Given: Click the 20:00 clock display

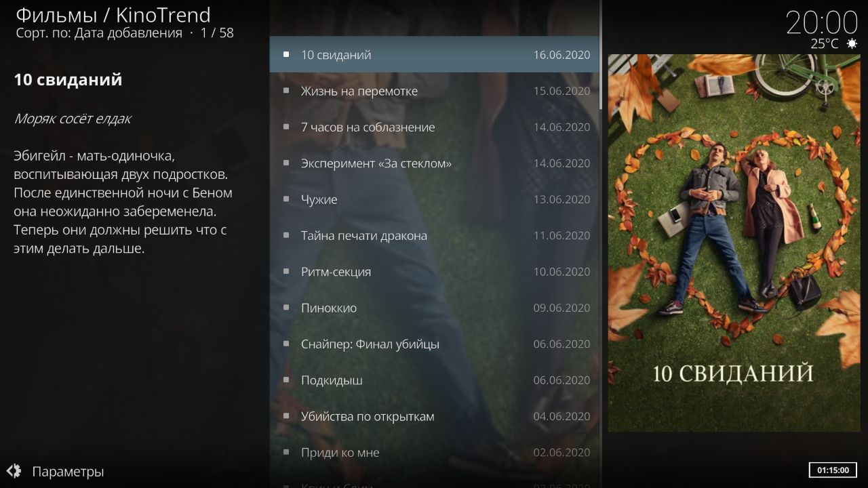Looking at the screenshot, I should point(822,22).
